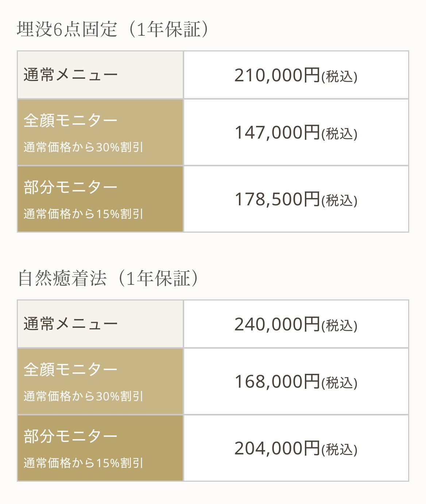
Task: Click the 240,000円 price
Action: click(x=277, y=325)
